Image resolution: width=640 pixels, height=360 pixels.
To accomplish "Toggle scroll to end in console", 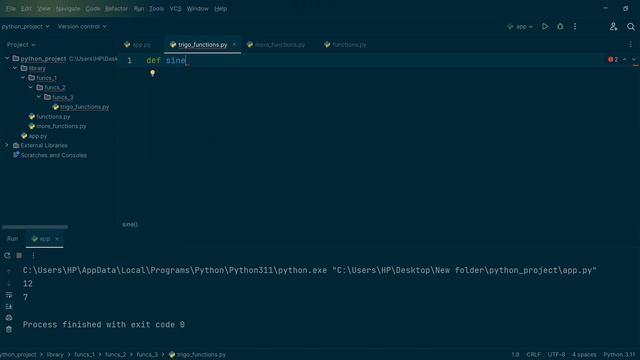I will click(x=9, y=307).
